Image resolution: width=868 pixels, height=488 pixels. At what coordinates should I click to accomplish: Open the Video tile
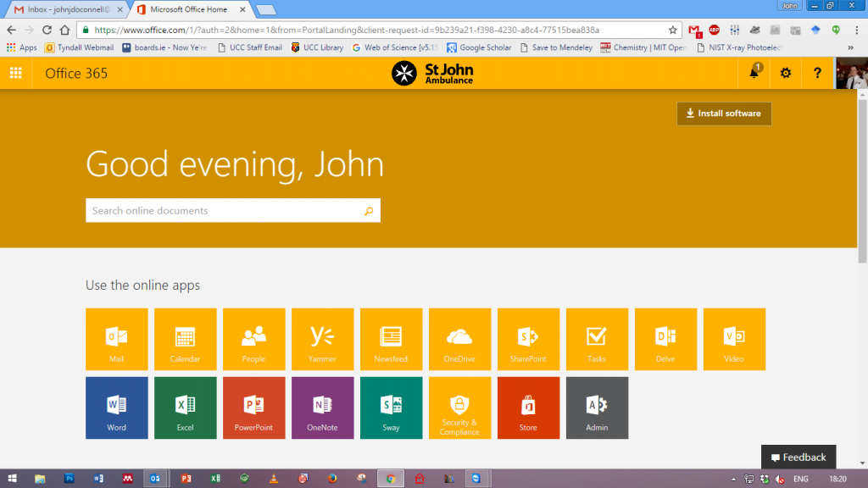735,339
